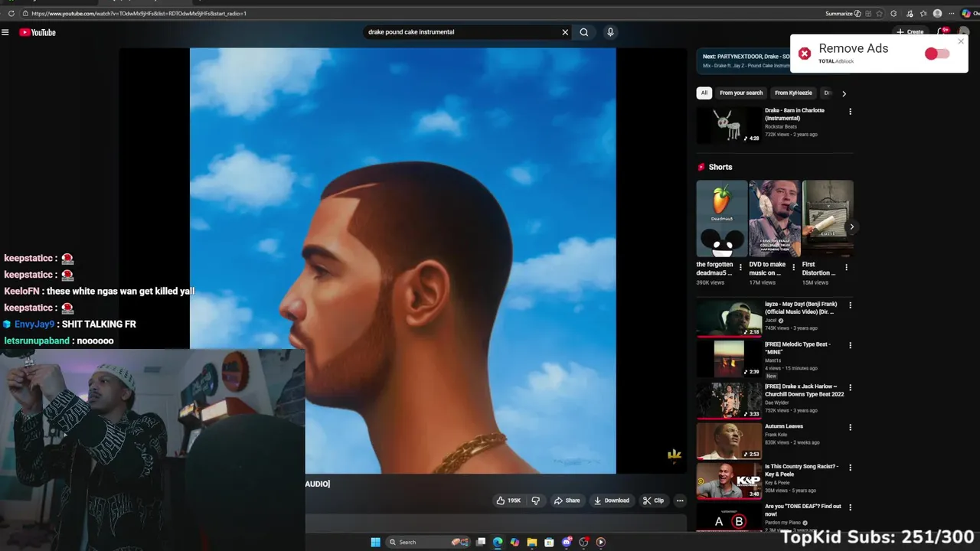
Task: Open options for 8am in Charlotte video
Action: point(850,112)
